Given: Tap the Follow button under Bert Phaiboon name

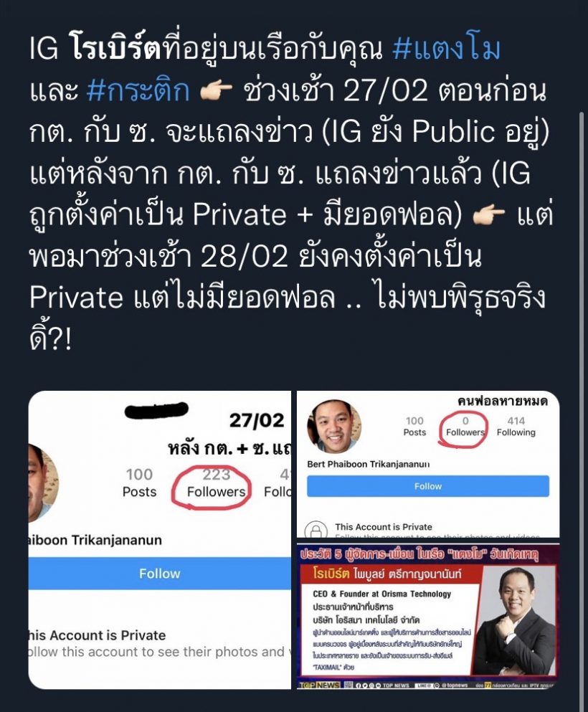Looking at the screenshot, I should tap(427, 486).
